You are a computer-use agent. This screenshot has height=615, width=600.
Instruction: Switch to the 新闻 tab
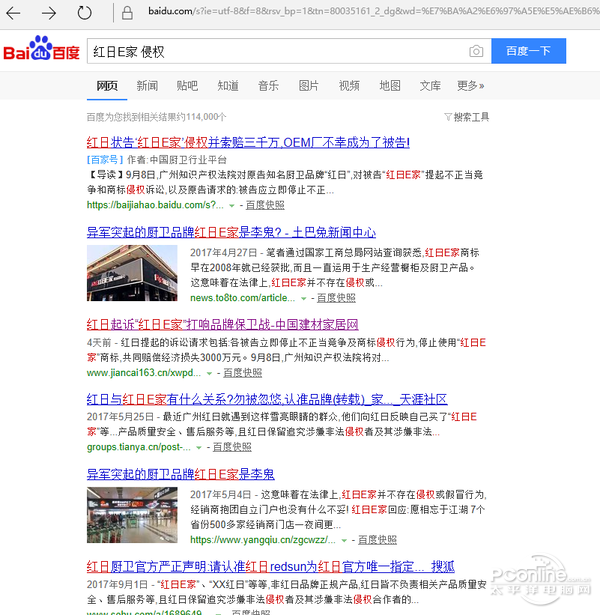pos(147,86)
